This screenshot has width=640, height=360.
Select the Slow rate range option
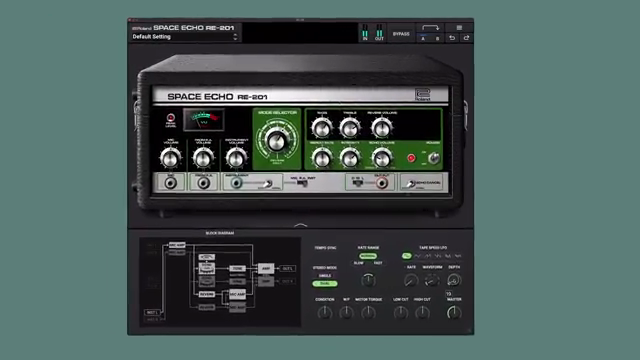coord(358,263)
